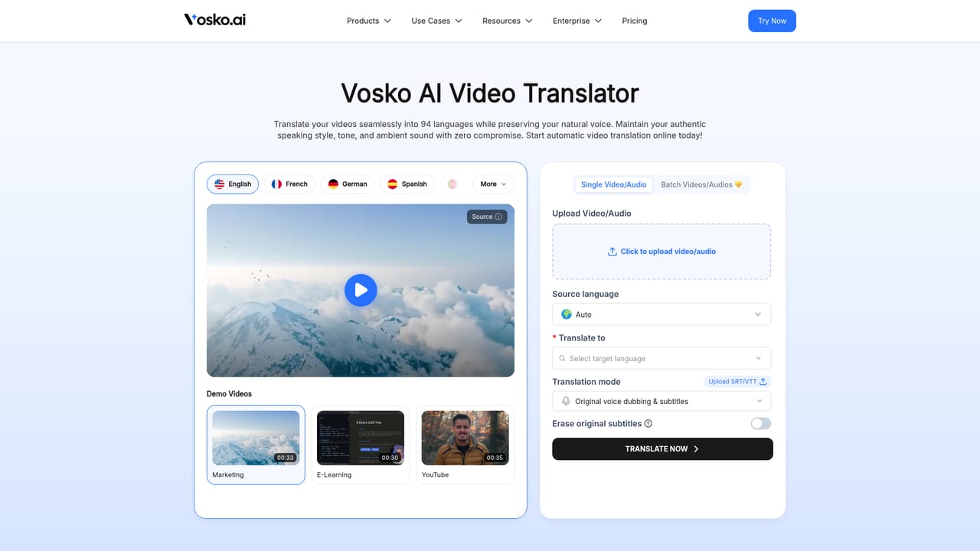Toggle the Erase original subtitles switch
The image size is (980, 551).
pyautogui.click(x=761, y=423)
